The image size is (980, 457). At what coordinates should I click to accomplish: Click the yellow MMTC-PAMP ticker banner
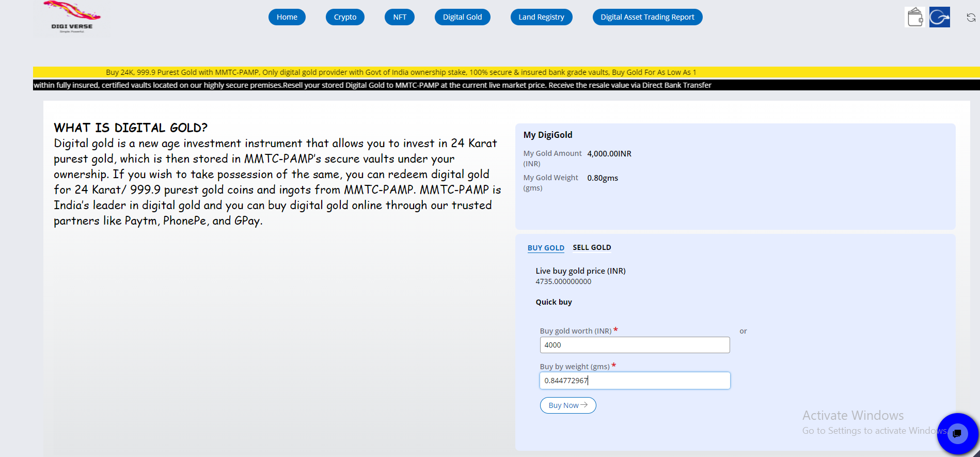click(507, 72)
